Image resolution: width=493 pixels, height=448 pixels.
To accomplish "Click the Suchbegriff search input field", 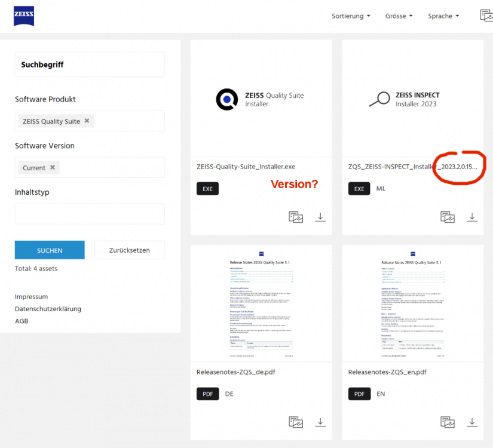I will click(90, 65).
